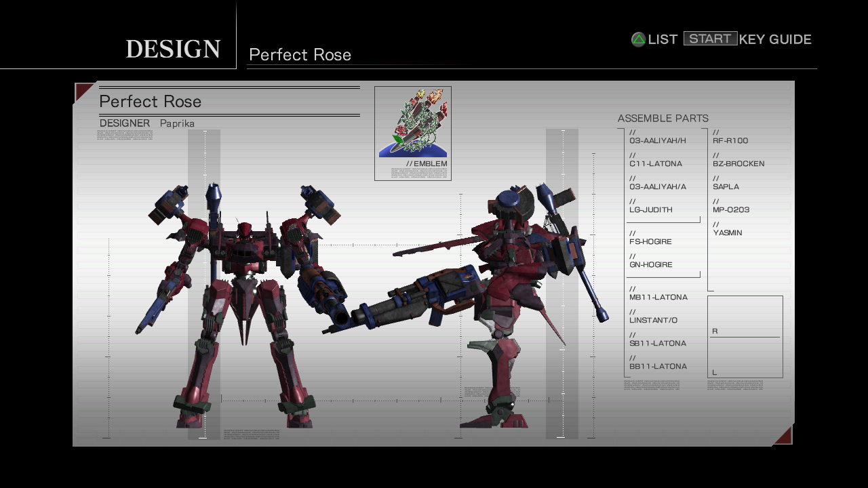The image size is (868, 488).
Task: Click the red corner marker at the panel's bottom-right
Action: click(x=782, y=435)
